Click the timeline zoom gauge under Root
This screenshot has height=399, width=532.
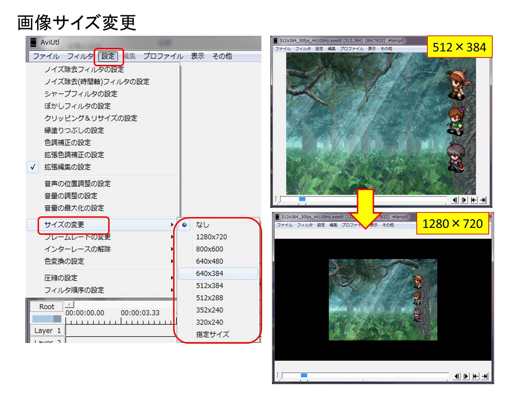click(x=47, y=318)
